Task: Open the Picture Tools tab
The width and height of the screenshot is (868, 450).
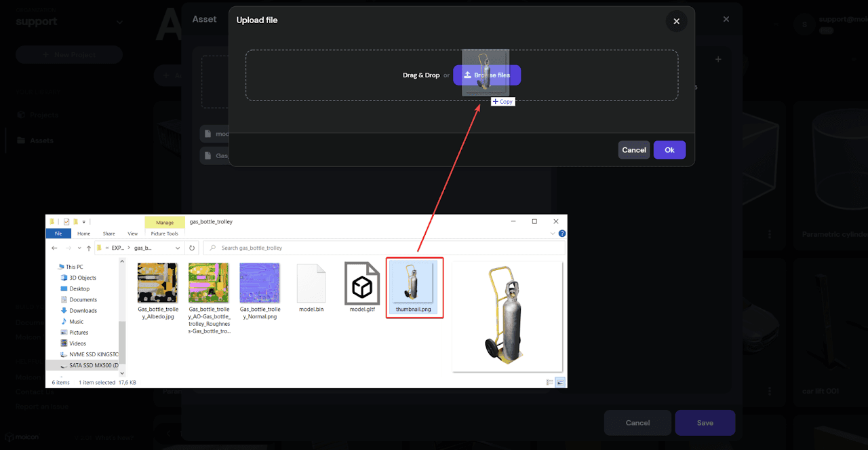Action: [x=164, y=233]
